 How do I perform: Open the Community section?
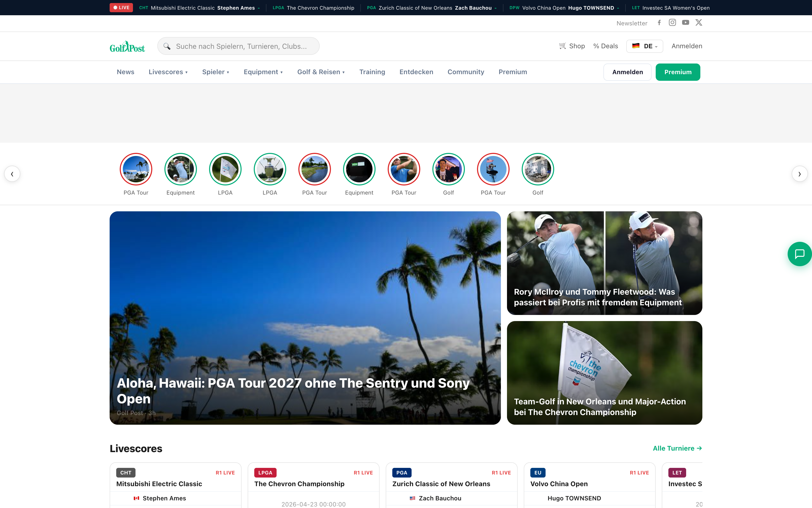click(x=466, y=72)
